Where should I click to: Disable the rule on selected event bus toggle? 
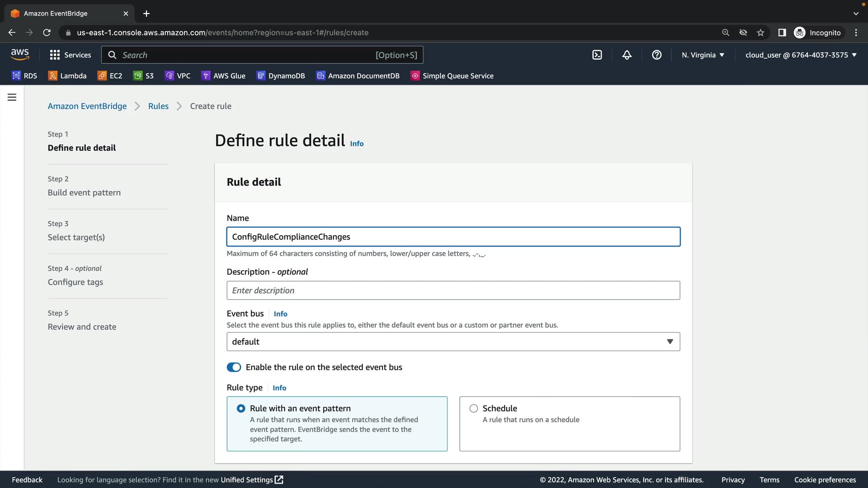pyautogui.click(x=234, y=367)
